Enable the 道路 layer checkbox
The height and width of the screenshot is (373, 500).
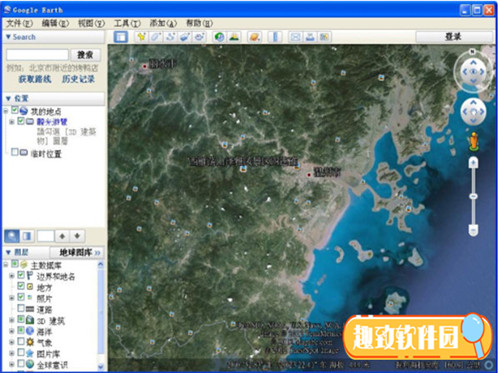pyautogui.click(x=21, y=308)
